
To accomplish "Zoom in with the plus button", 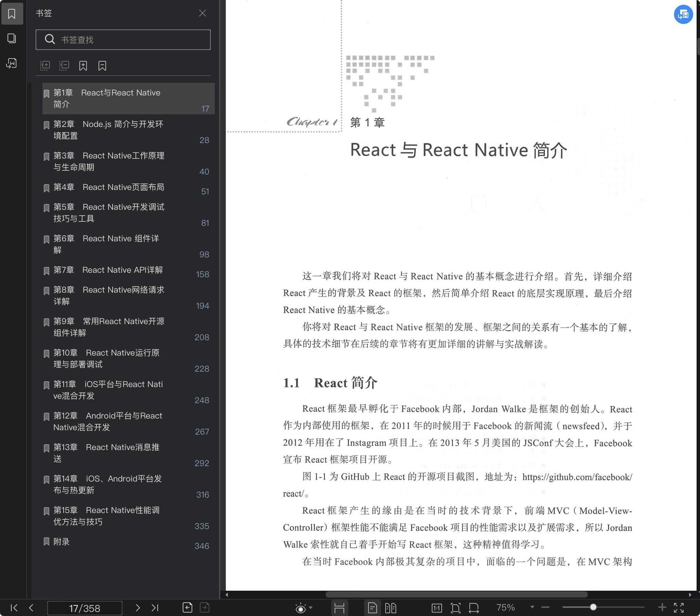I will (x=662, y=607).
